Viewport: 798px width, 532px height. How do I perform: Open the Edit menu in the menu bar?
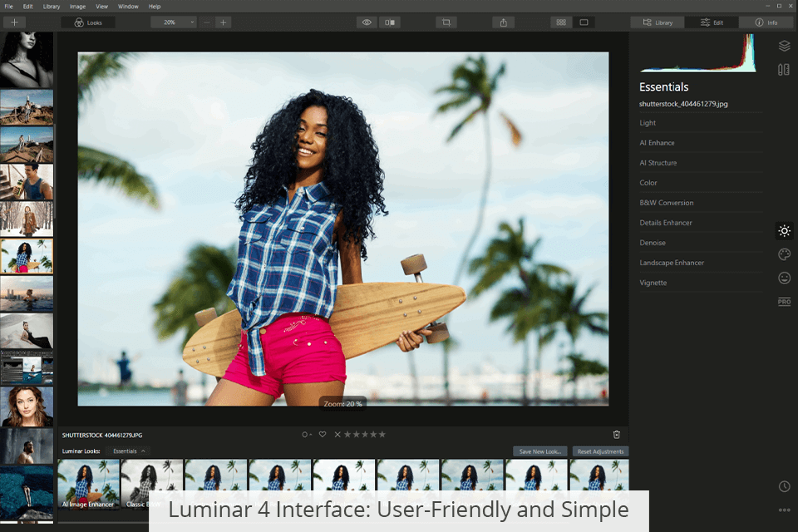pos(28,7)
